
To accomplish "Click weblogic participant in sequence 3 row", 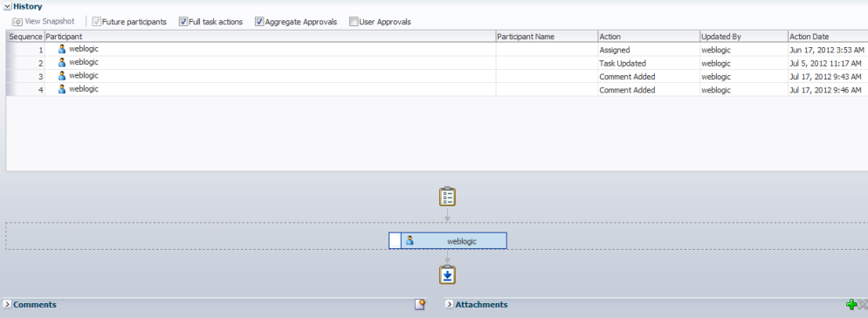I will click(x=84, y=75).
